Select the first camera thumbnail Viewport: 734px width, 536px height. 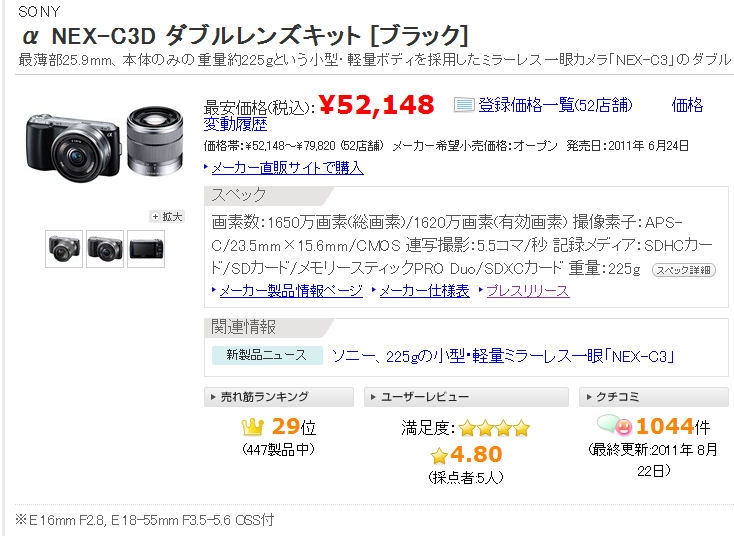(64, 249)
